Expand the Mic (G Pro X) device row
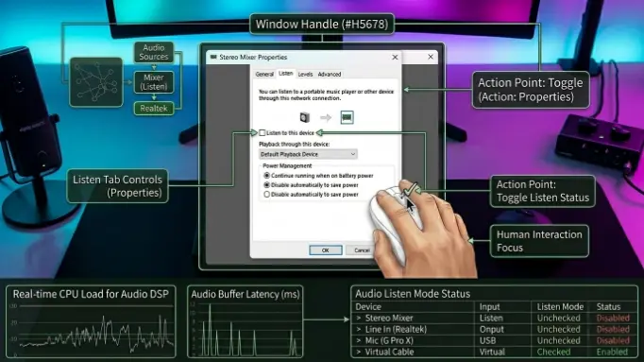The height and width of the screenshot is (362, 644). click(359, 340)
